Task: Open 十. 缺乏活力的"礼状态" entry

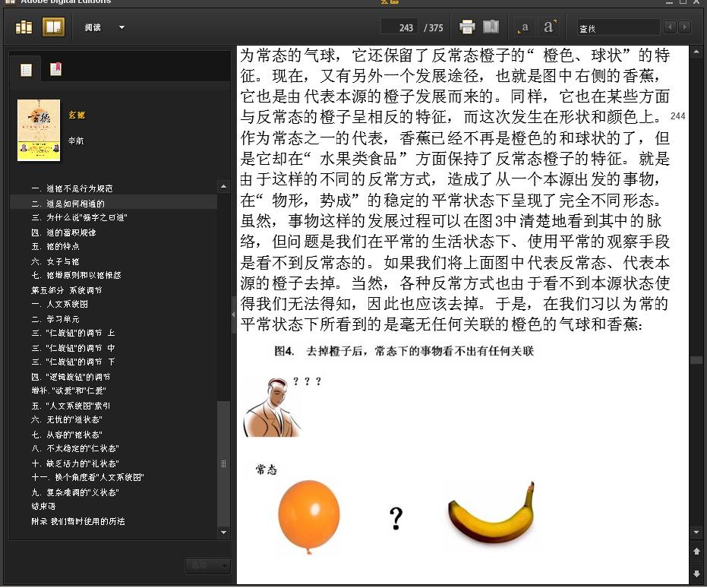Action: 75,463
